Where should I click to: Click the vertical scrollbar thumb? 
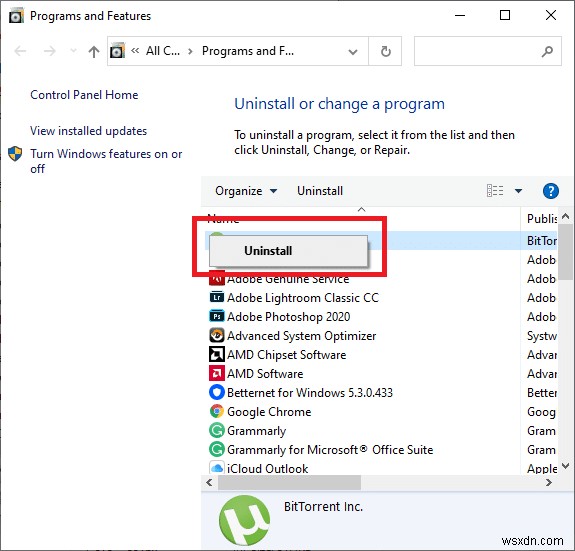565,252
